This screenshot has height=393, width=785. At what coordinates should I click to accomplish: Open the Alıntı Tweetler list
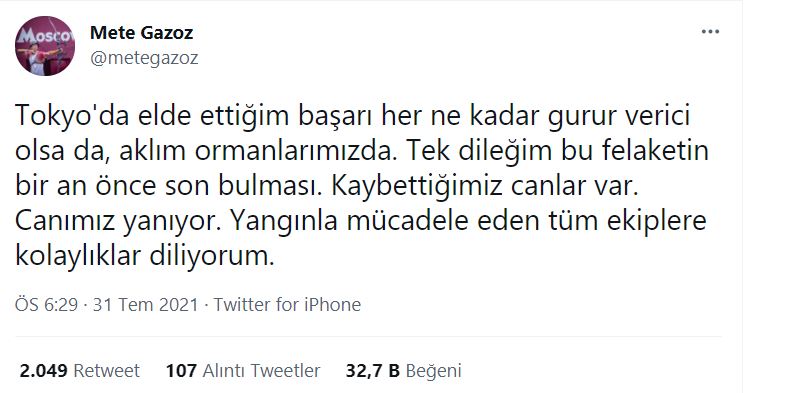tap(261, 370)
